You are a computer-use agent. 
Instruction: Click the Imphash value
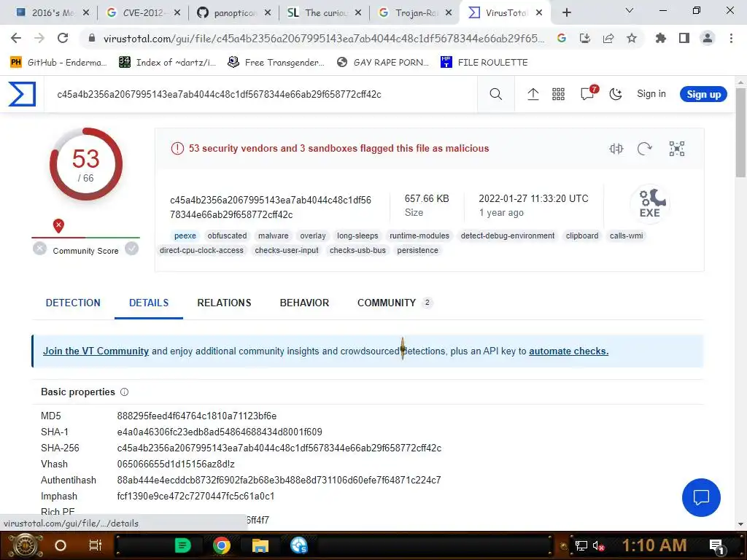196,496
